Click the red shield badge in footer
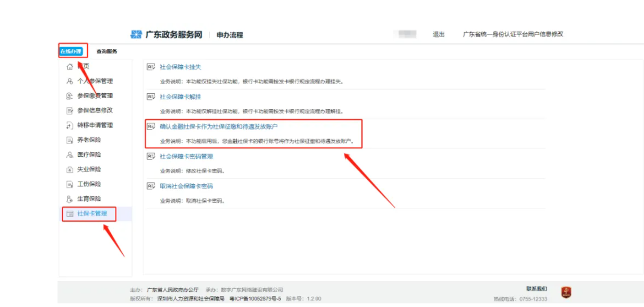This screenshot has height=307, width=644. click(x=566, y=293)
